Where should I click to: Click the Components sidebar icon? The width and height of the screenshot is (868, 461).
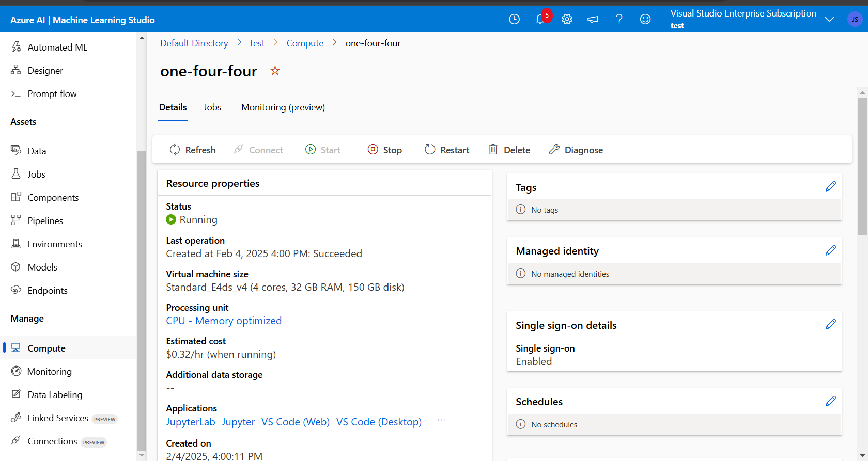pyautogui.click(x=16, y=197)
